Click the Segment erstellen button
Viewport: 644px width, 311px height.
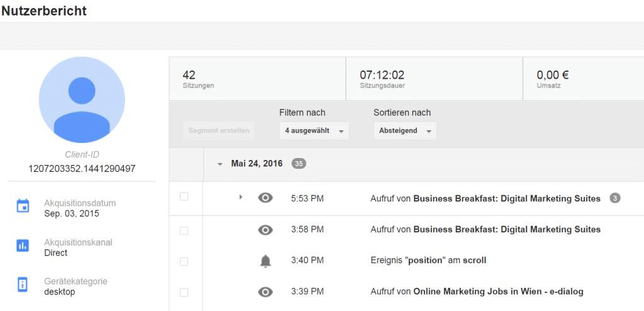(x=219, y=131)
